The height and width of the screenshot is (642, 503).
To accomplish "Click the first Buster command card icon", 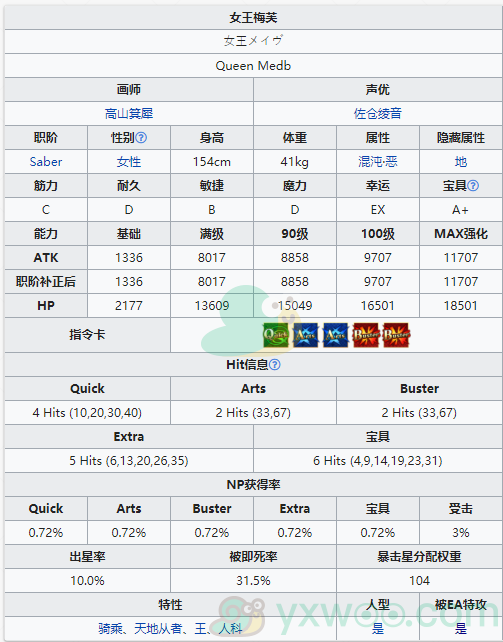I will [x=366, y=335].
